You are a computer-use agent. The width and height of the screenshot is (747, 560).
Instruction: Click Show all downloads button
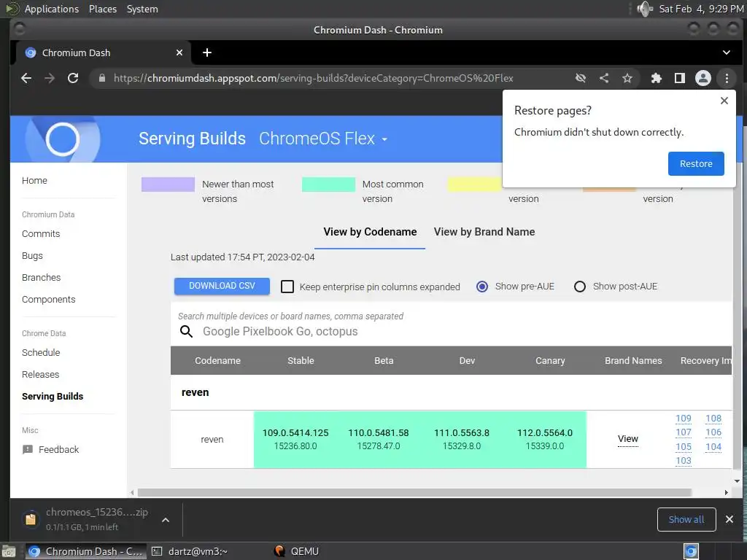click(686, 519)
